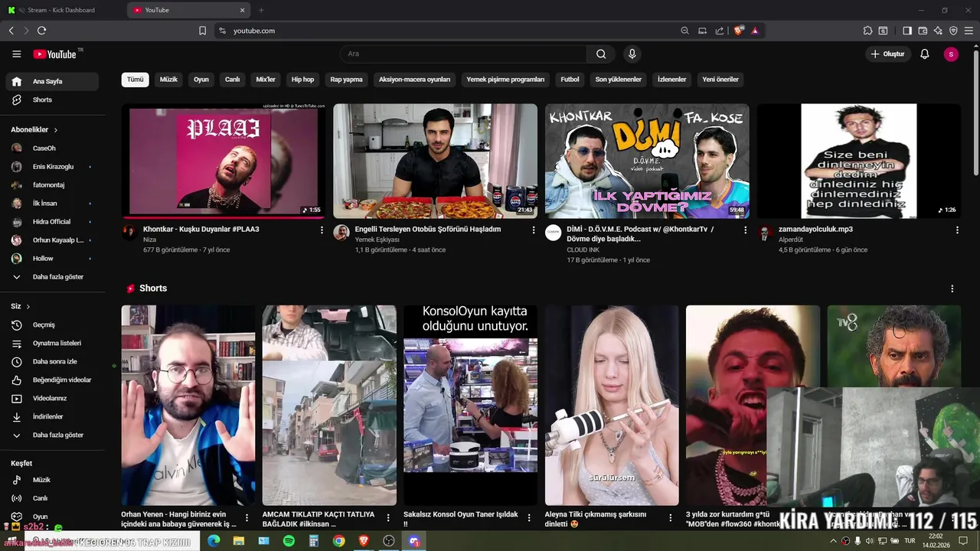Open Brave Wallet icon
The width and height of the screenshot is (980, 551).
[x=923, y=31]
